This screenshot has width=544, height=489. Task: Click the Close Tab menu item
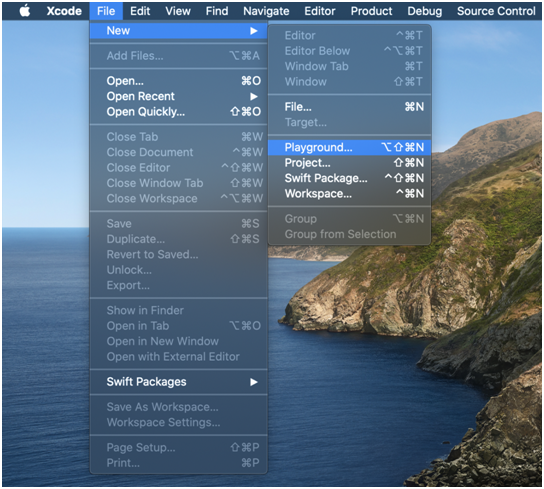(x=178, y=137)
